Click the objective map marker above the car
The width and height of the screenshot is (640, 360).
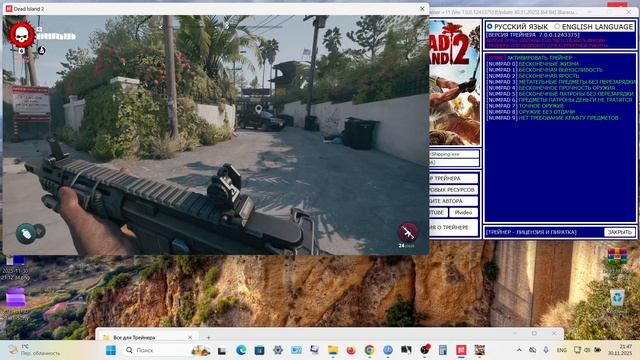coord(258,109)
